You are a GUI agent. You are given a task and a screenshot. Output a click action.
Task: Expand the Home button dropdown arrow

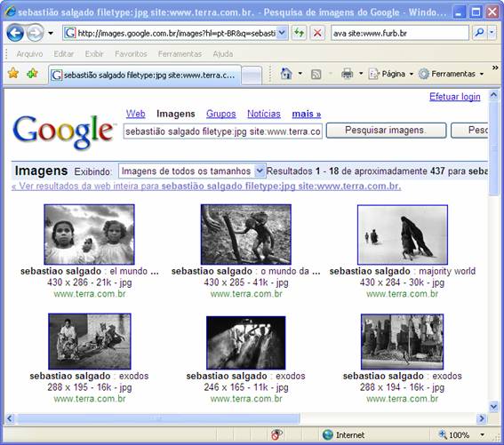point(300,74)
